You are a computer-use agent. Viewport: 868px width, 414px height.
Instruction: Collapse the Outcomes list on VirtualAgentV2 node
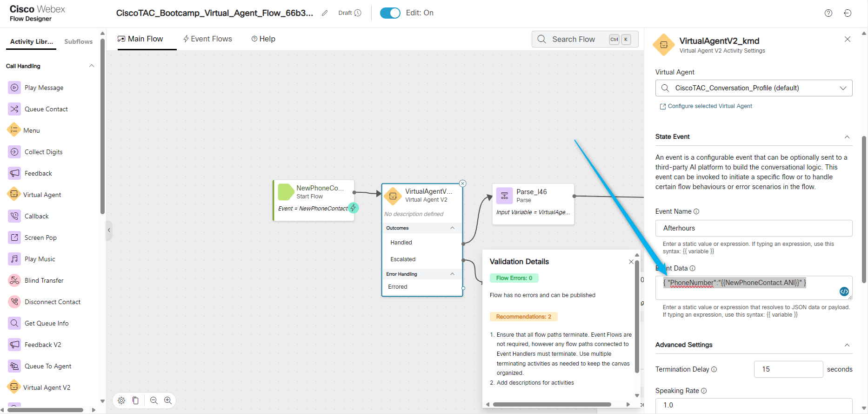click(x=452, y=228)
